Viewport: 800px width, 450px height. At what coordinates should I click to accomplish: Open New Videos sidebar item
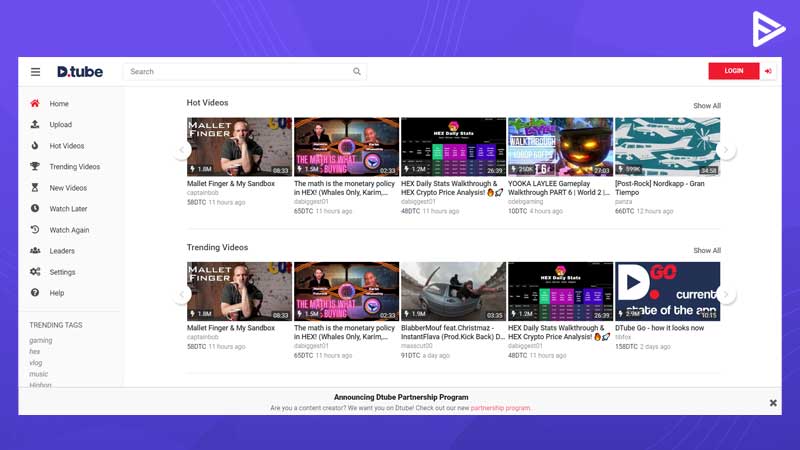[x=68, y=188]
